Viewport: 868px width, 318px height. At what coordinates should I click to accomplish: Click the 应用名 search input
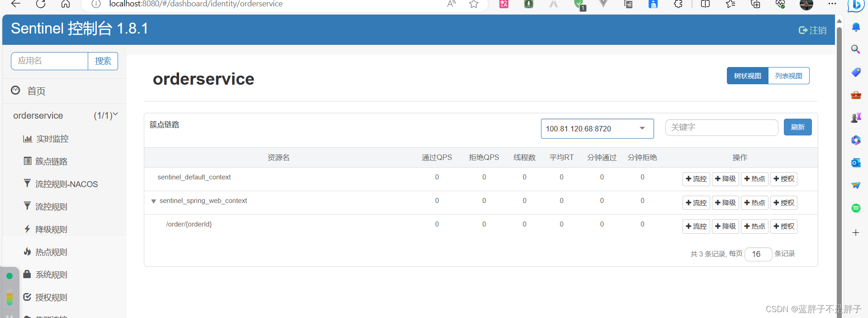pyautogui.click(x=49, y=61)
